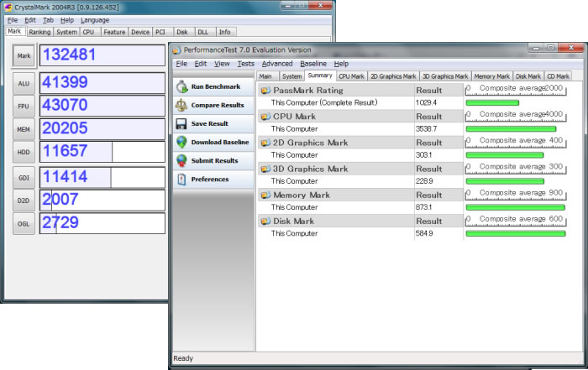Click the Save Result floppy disk icon

pos(181,123)
